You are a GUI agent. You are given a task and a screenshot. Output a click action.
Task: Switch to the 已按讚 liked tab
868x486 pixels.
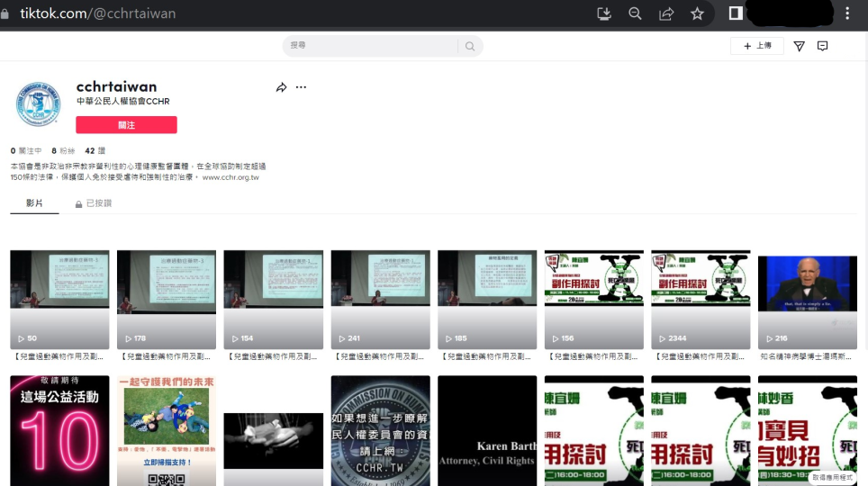(x=94, y=203)
